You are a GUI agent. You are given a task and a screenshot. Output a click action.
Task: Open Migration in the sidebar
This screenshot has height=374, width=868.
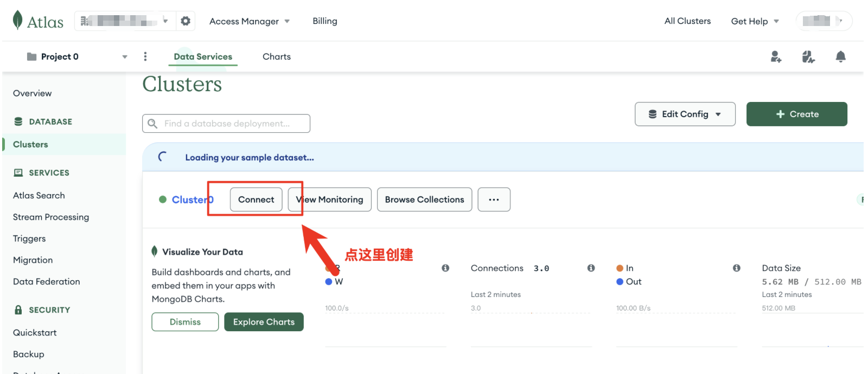click(x=33, y=260)
